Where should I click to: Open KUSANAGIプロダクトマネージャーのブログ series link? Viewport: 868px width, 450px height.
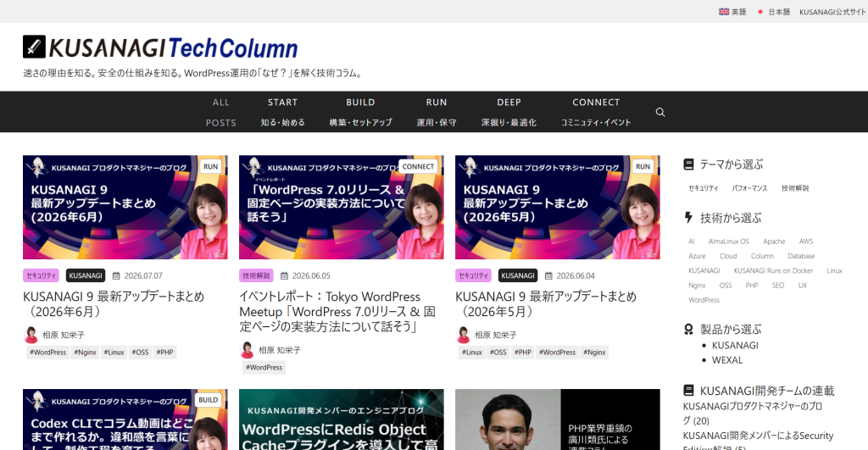(x=753, y=413)
